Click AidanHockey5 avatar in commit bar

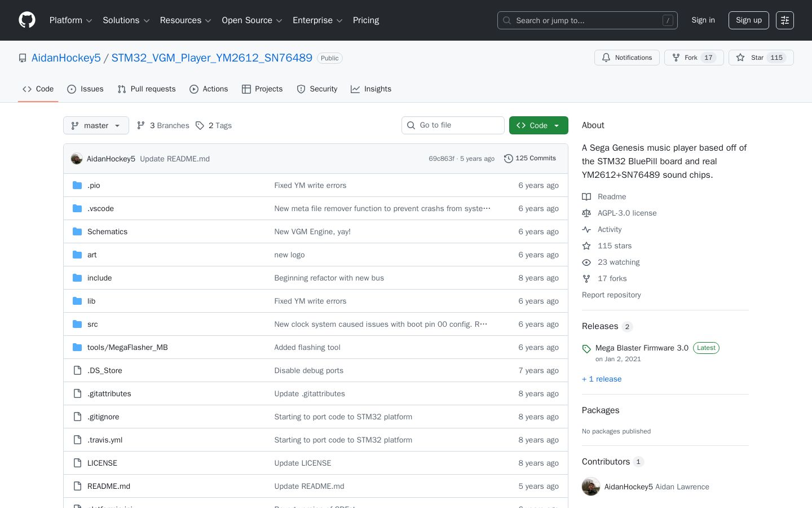[x=77, y=159]
